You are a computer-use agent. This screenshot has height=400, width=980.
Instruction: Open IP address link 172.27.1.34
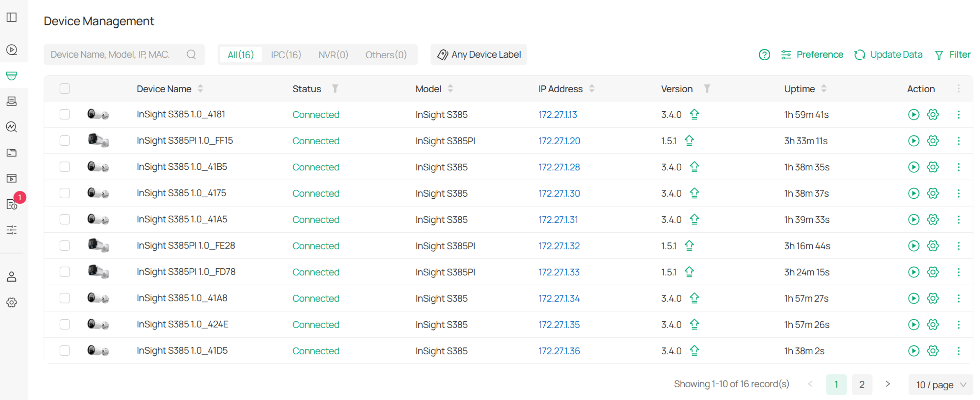click(559, 299)
